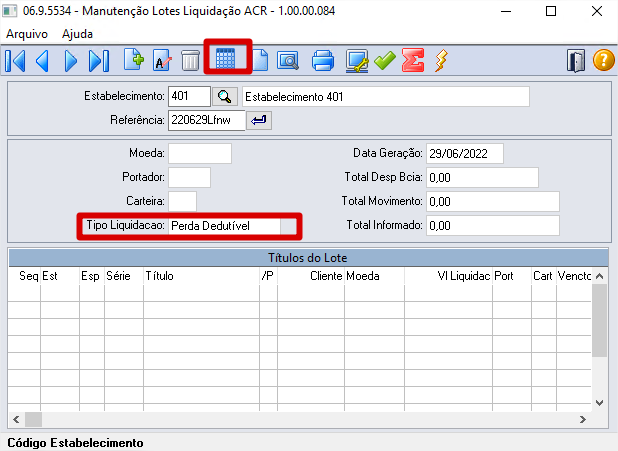
Task: Click the Seq column header
Action: [24, 276]
